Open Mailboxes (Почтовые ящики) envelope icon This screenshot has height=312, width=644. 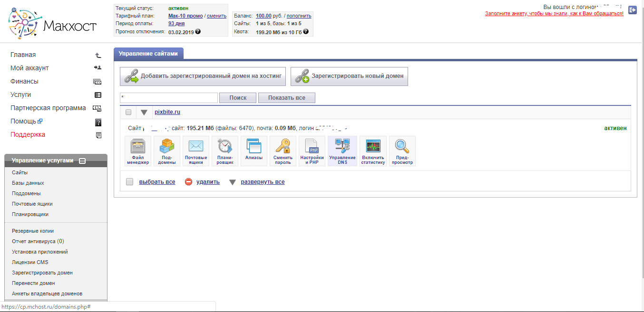click(196, 151)
